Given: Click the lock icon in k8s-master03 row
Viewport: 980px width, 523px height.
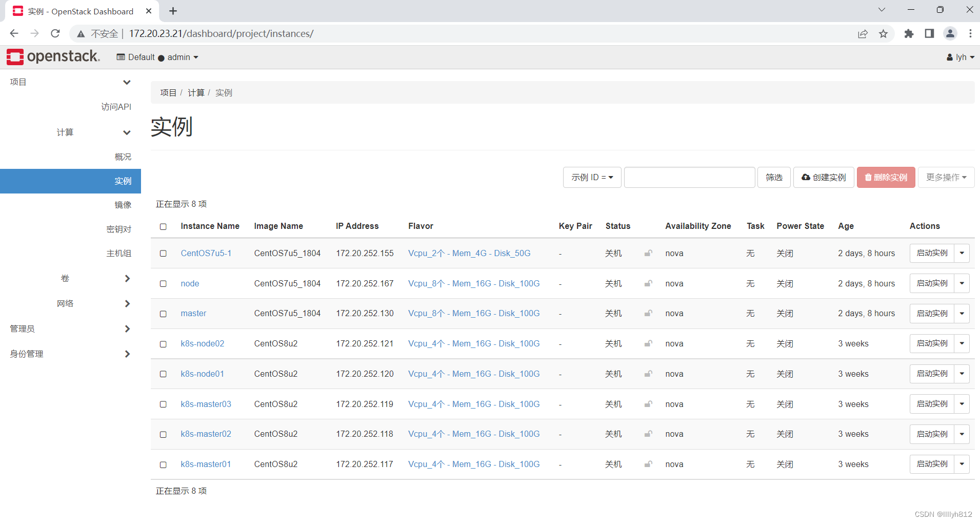Looking at the screenshot, I should tap(648, 404).
